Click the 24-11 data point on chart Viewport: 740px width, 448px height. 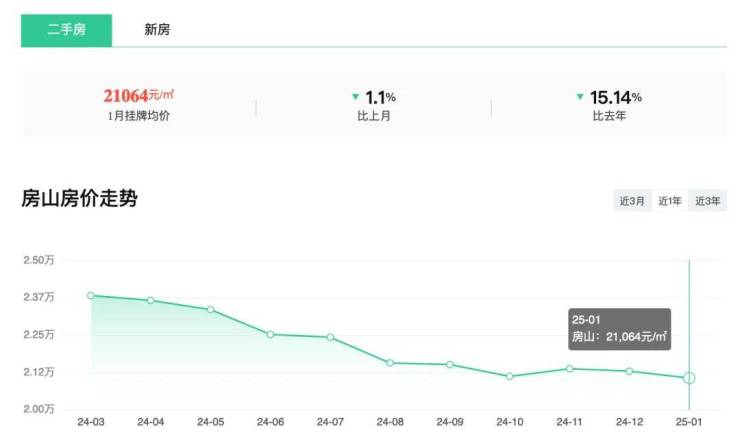(x=570, y=369)
